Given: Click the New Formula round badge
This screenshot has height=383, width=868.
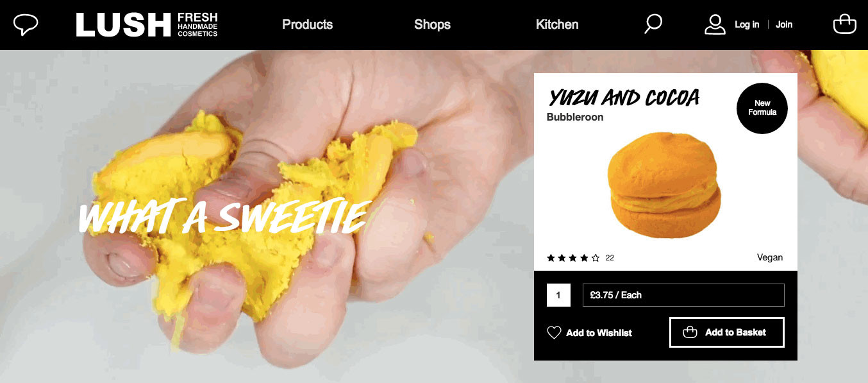Looking at the screenshot, I should coord(762,108).
